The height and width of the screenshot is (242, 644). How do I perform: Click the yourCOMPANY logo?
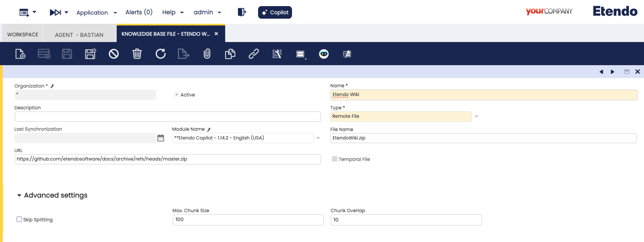coord(549,11)
